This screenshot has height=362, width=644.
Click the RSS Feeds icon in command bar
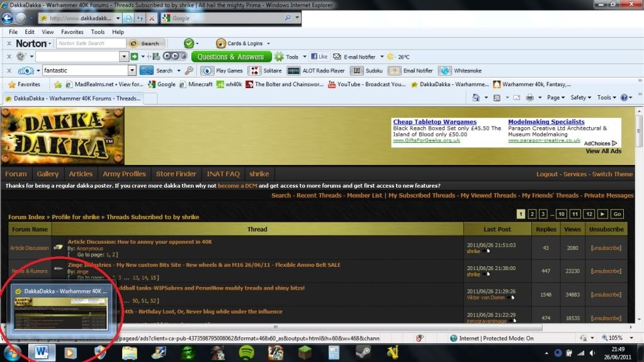(x=497, y=98)
